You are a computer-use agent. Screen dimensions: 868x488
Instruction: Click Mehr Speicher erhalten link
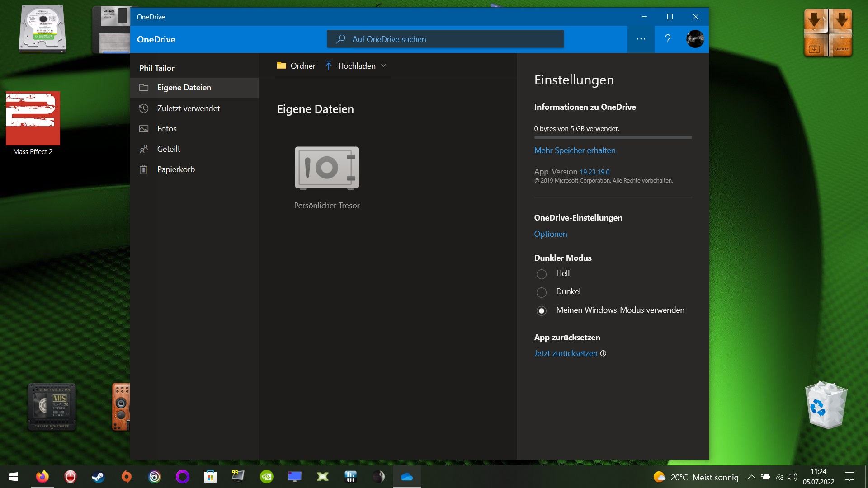(x=575, y=150)
